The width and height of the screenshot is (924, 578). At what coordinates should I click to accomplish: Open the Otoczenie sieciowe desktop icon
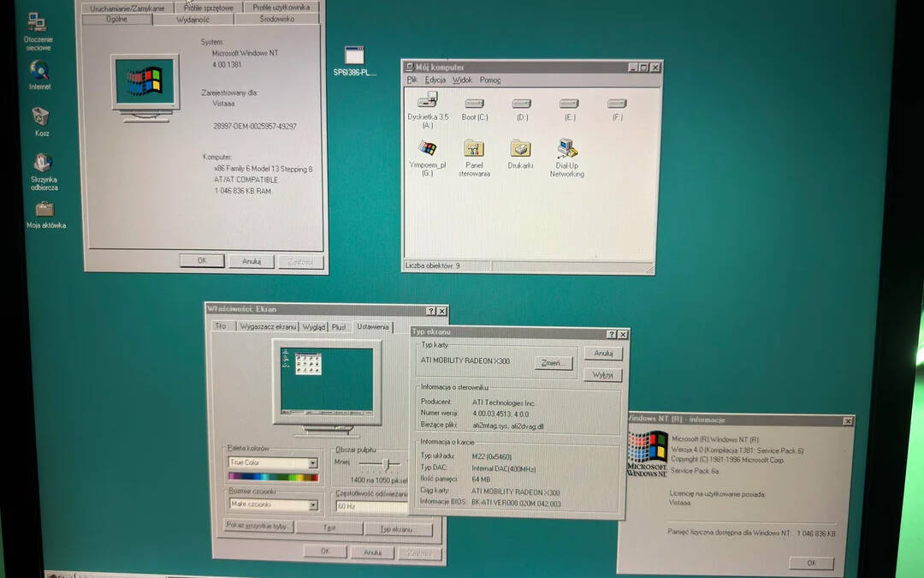point(37,31)
